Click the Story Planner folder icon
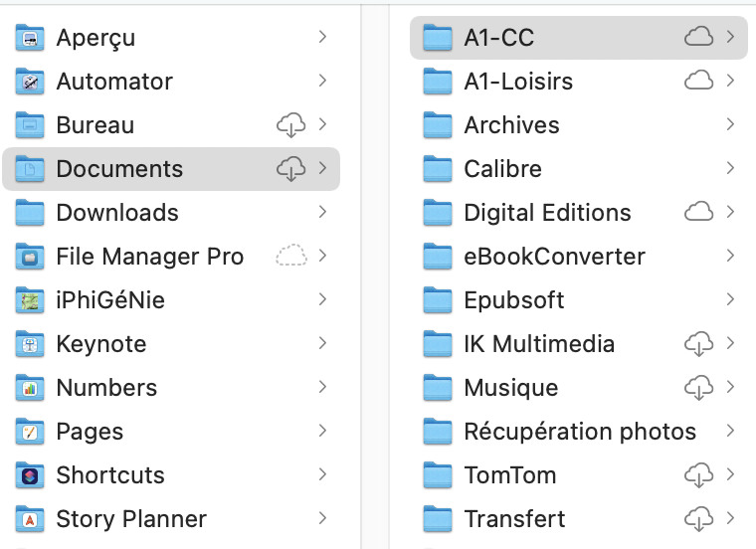756x549 pixels. (x=31, y=519)
